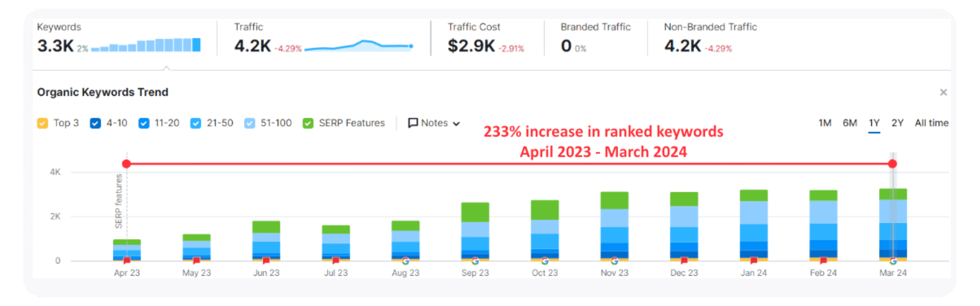The width and height of the screenshot is (980, 306).
Task: Switch to the 6M time range
Action: tap(850, 123)
